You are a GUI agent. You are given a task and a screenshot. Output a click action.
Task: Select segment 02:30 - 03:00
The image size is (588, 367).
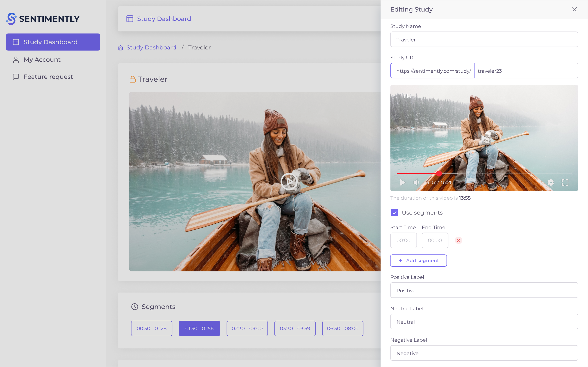[247, 328]
